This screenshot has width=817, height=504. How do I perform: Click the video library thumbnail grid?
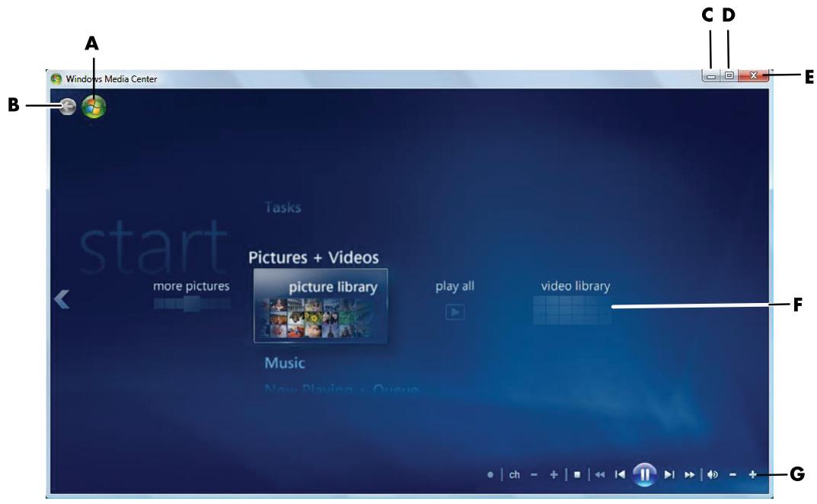572,310
